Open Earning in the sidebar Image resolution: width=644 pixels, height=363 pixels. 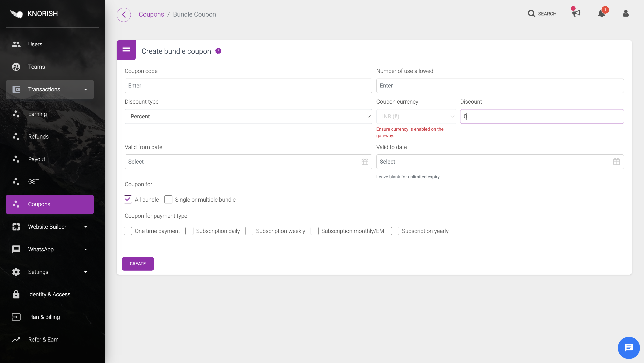pos(50,114)
